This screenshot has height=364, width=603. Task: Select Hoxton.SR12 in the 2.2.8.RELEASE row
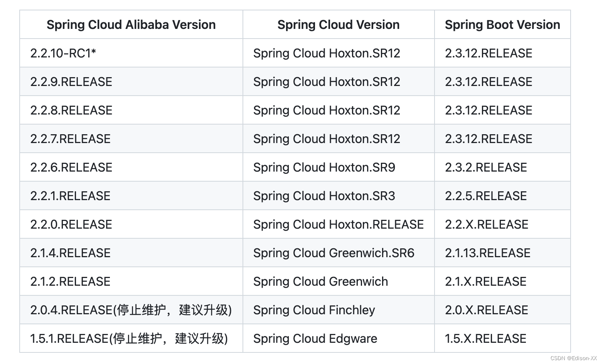(x=339, y=110)
